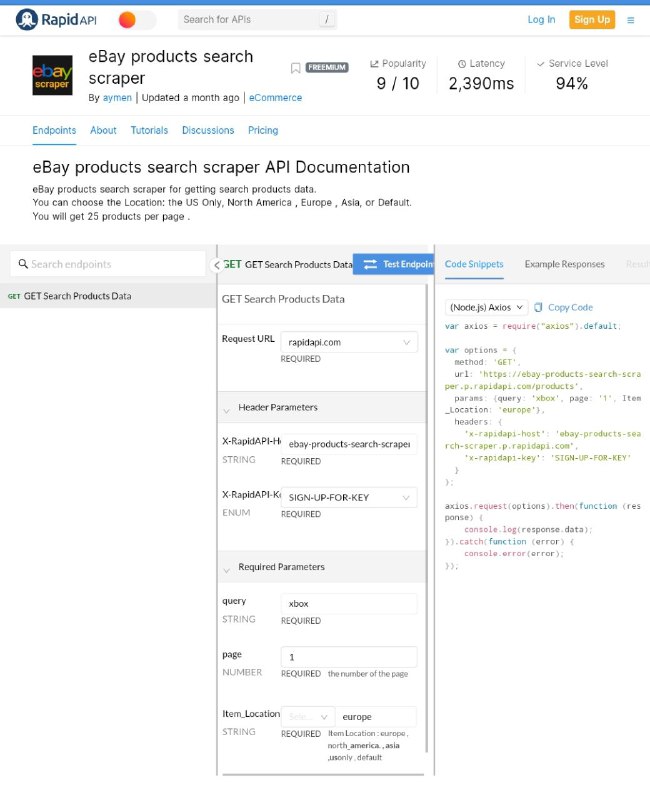Screen dimensions: 650x800
Task: Click the RapidAPI logo
Action: click(x=56, y=20)
